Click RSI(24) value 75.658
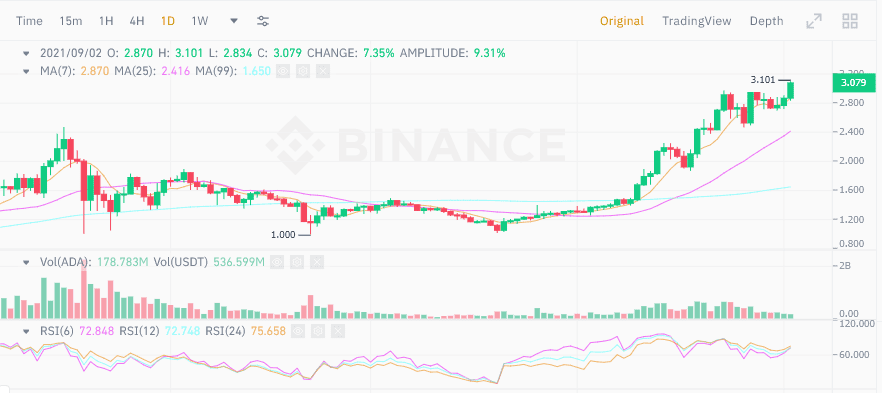Image resolution: width=882 pixels, height=393 pixels. (x=268, y=331)
